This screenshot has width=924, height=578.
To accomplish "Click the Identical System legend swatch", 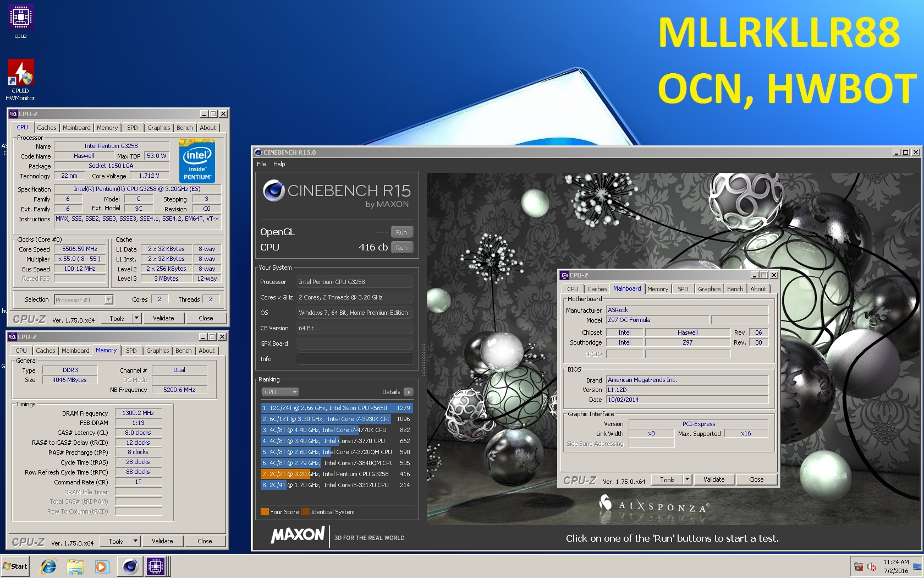I will click(x=305, y=512).
